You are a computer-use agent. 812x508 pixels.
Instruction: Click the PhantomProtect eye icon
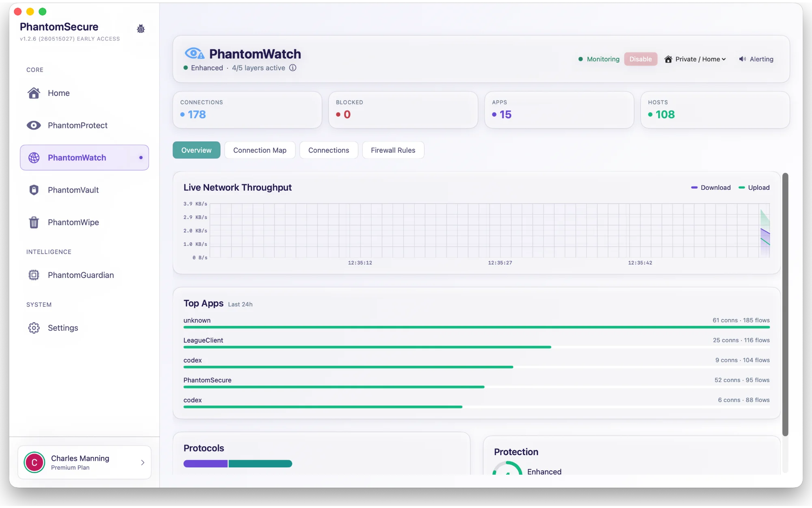pyautogui.click(x=34, y=125)
